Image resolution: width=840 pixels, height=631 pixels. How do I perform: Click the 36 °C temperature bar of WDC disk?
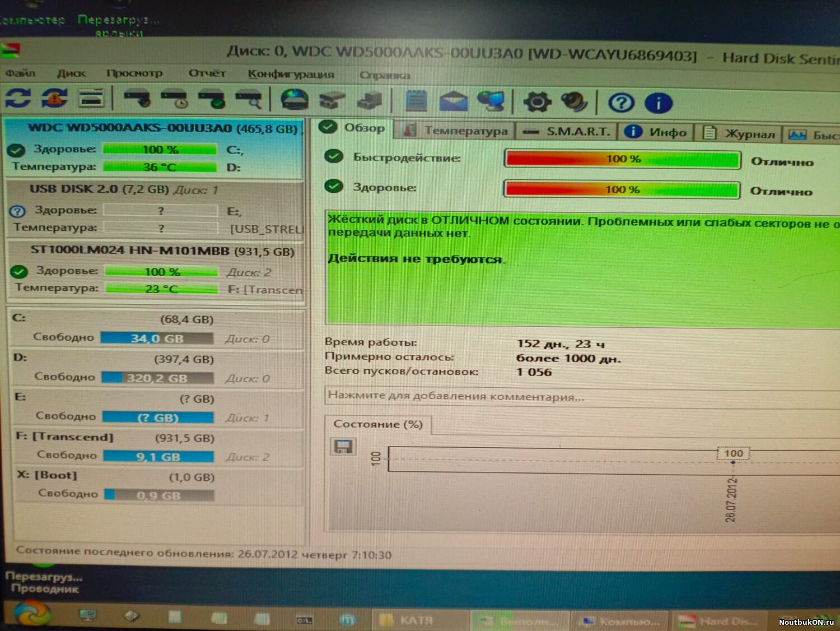pos(160,167)
